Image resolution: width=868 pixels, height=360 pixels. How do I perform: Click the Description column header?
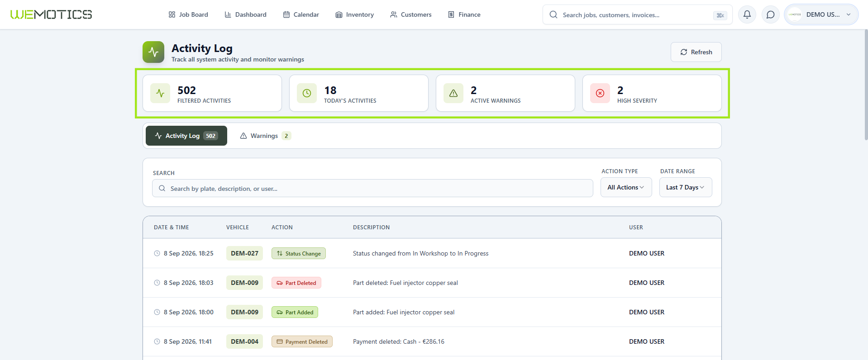point(371,227)
